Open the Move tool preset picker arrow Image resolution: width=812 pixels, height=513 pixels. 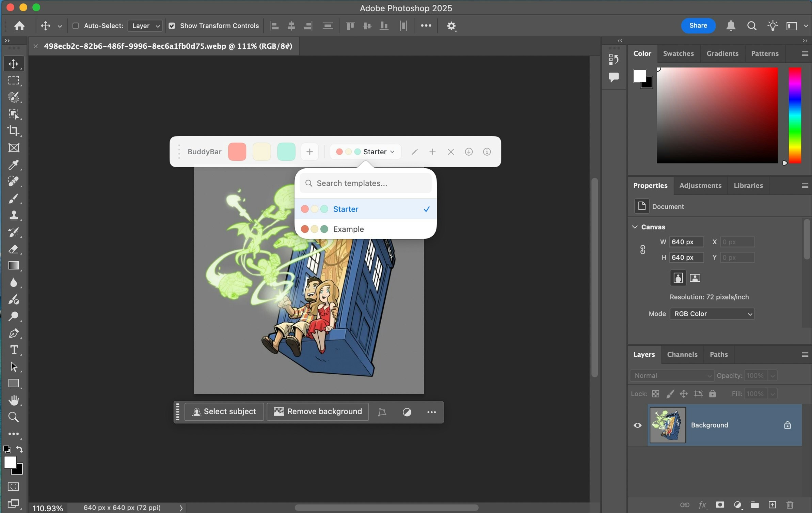click(60, 26)
